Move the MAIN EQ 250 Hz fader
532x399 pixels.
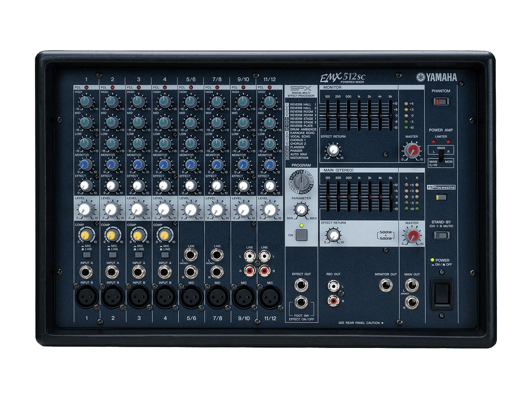click(x=338, y=196)
